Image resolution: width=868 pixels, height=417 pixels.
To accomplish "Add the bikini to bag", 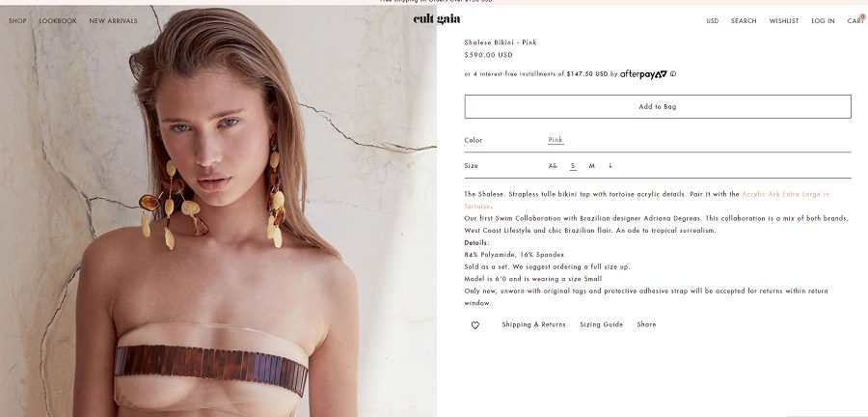I will click(658, 106).
